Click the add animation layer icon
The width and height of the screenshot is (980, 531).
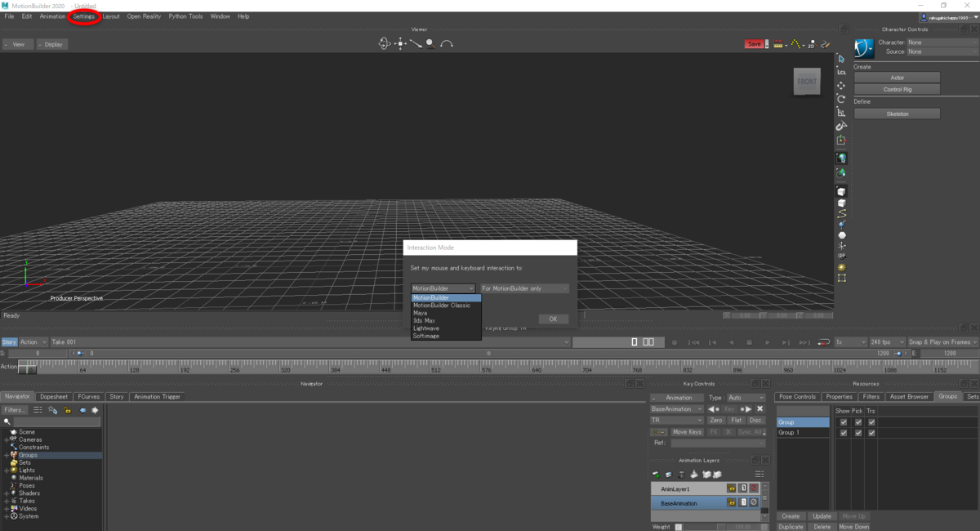pyautogui.click(x=656, y=474)
